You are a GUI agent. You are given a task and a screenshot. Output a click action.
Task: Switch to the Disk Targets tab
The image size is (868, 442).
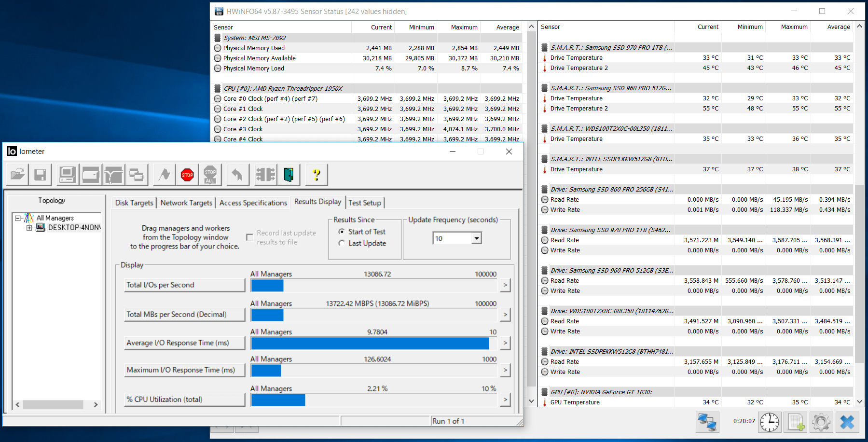point(134,203)
